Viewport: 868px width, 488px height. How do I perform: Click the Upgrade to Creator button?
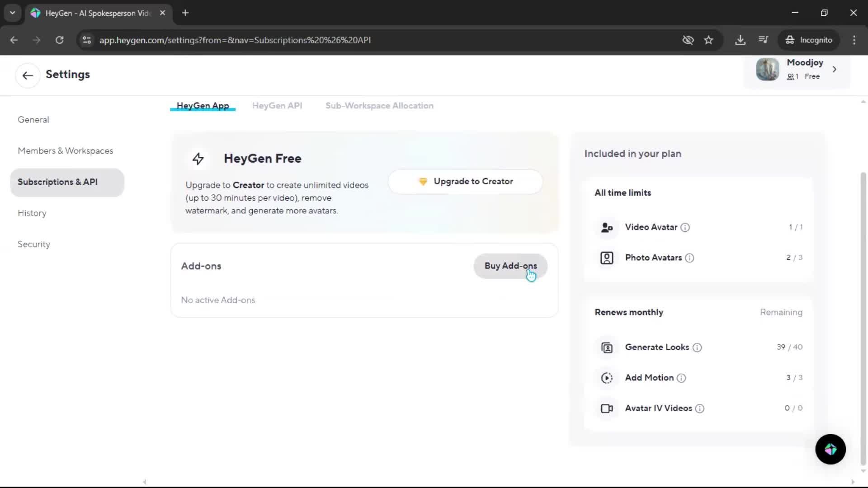465,182
